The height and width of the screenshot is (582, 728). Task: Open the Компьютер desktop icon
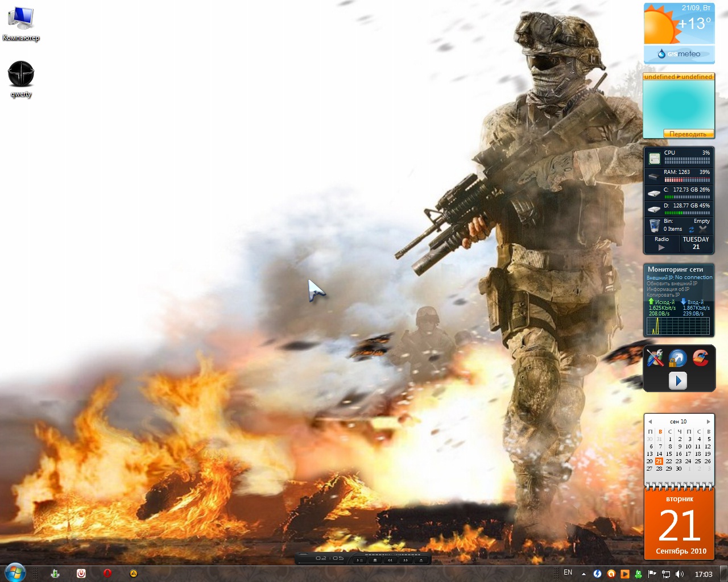21,23
